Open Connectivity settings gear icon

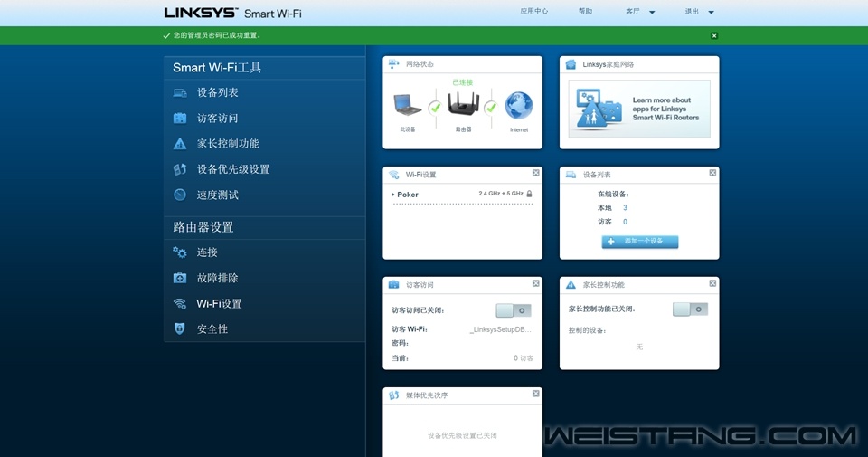click(x=180, y=252)
